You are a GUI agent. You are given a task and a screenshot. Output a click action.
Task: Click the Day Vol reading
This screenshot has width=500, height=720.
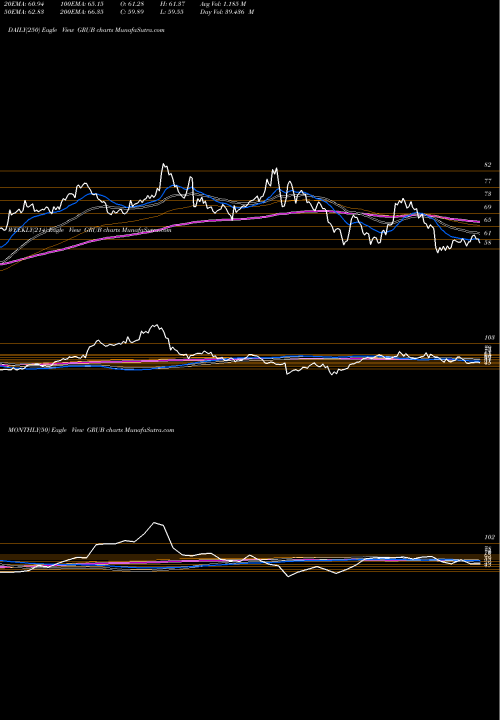click(x=227, y=12)
